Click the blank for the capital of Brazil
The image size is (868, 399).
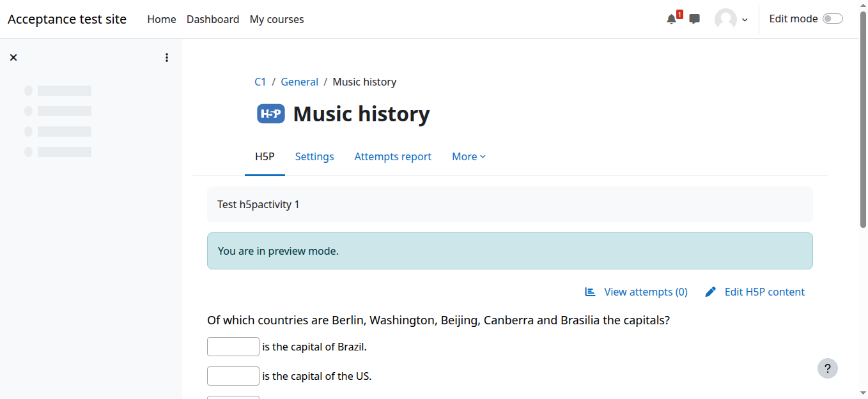coord(233,347)
